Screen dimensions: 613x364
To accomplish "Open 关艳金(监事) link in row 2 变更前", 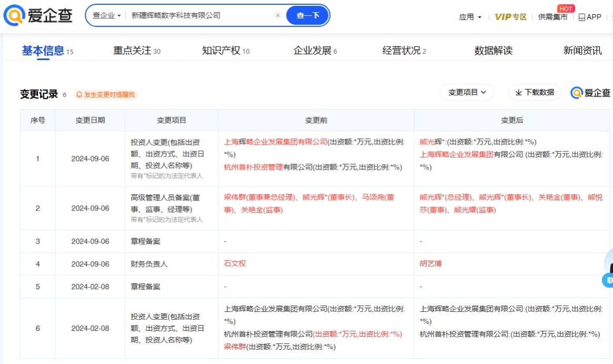I will pos(262,210).
